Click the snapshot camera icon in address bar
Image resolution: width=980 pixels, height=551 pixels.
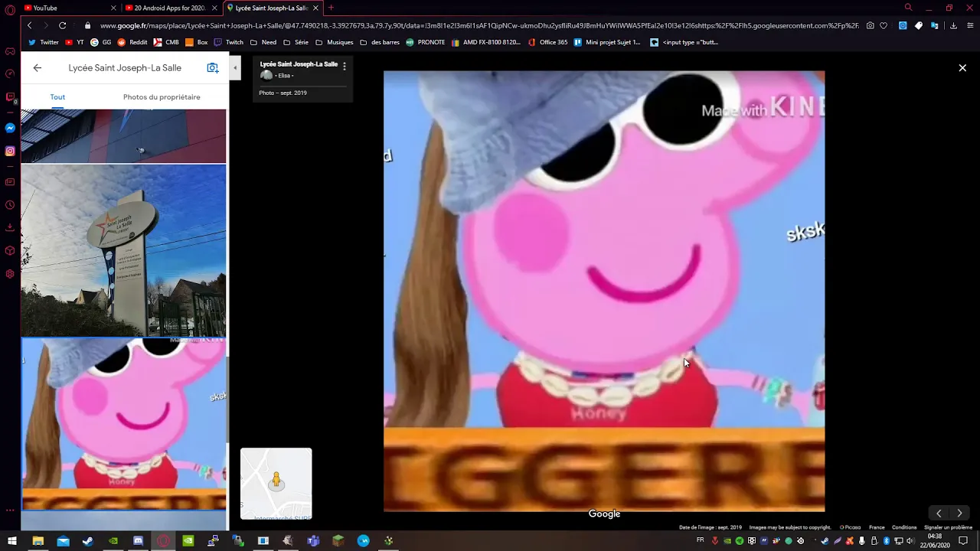tap(871, 25)
